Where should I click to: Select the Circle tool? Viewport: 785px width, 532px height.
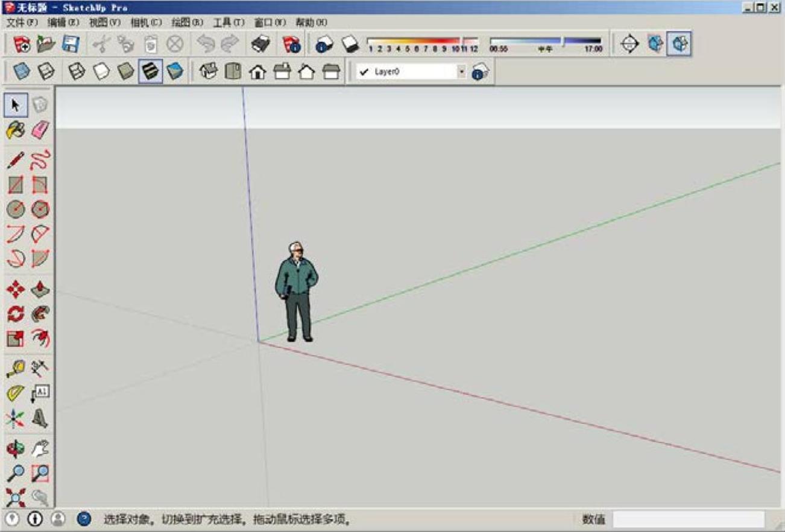point(16,209)
